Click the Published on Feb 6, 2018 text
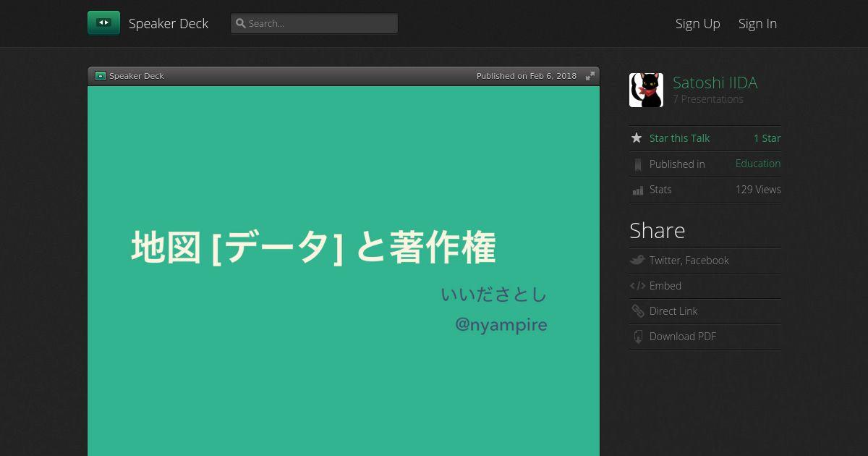Viewport: 868px width, 456px height. [x=527, y=76]
